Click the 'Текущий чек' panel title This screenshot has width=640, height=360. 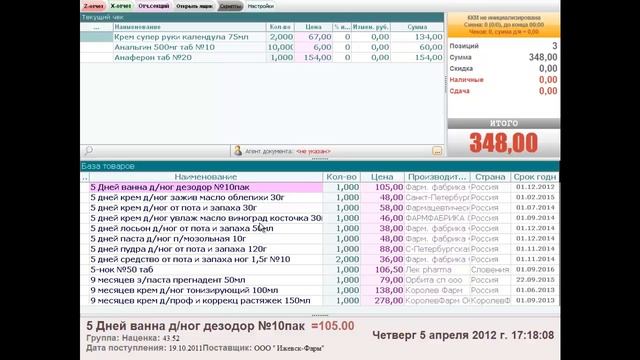coord(102,17)
